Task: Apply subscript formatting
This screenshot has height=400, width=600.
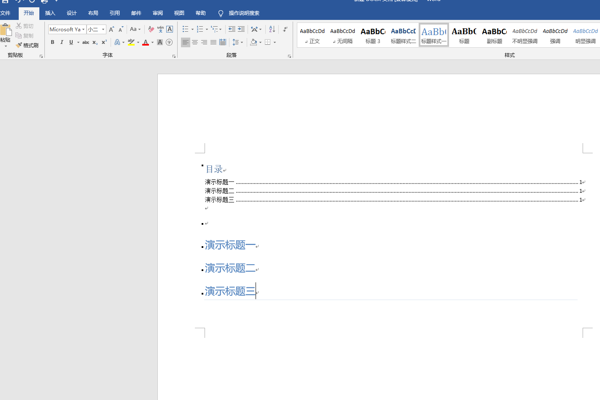Action: (95, 42)
